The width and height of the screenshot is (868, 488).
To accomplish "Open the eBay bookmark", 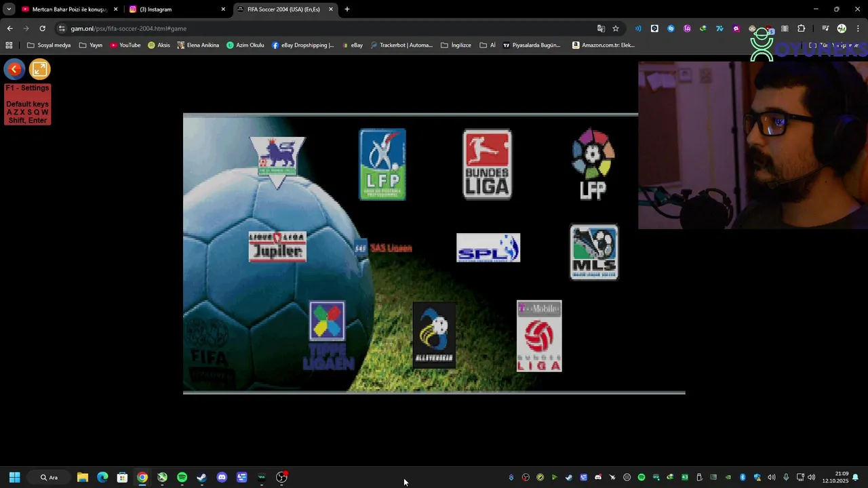I will tap(353, 45).
